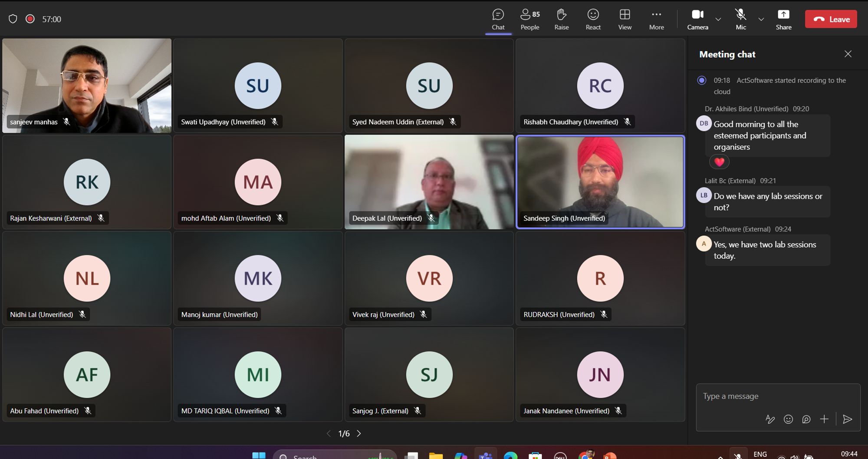Open emoji picker in chat compose box

click(x=788, y=419)
